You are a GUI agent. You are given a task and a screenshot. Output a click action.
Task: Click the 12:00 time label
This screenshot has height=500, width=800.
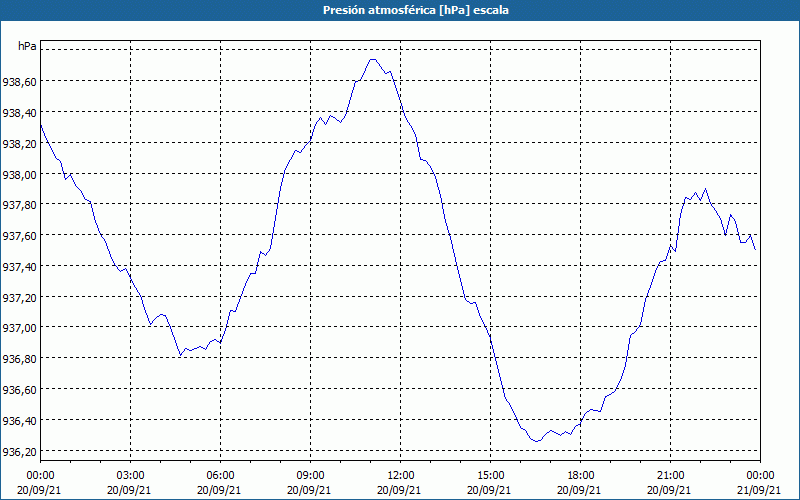(x=401, y=476)
